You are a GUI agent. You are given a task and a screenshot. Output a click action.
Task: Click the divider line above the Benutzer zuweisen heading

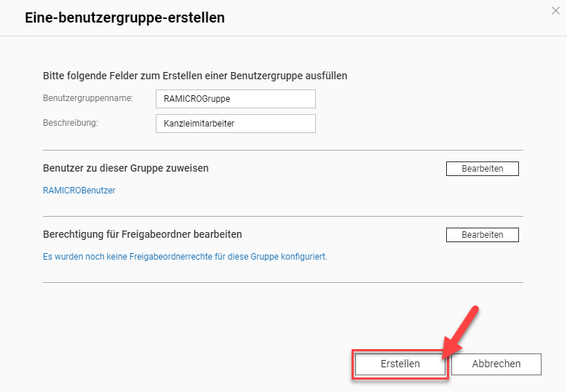(x=283, y=150)
